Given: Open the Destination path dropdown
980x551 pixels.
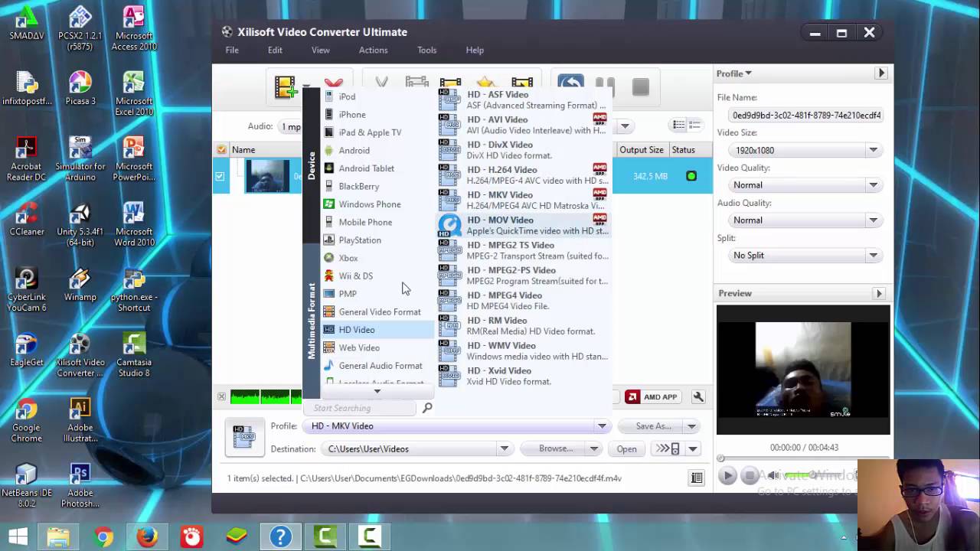Looking at the screenshot, I should tap(504, 449).
